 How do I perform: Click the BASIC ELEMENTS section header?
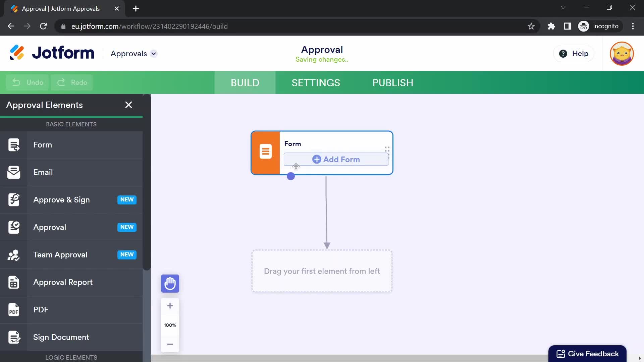(71, 124)
